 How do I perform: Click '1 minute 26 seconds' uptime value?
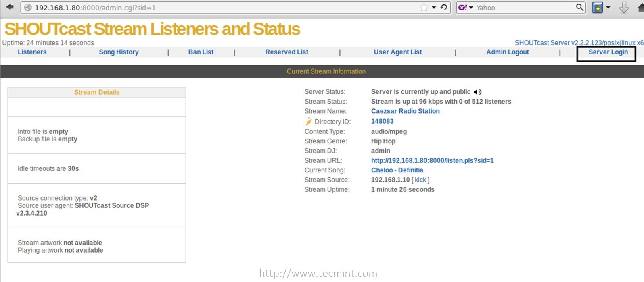pos(403,189)
